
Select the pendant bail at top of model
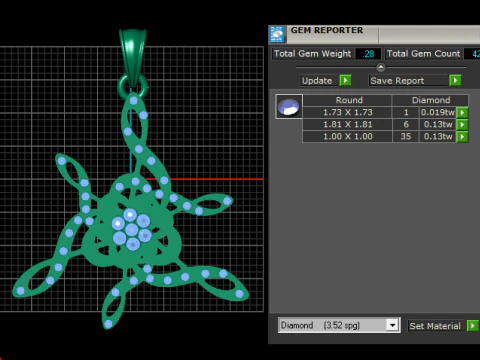click(133, 58)
